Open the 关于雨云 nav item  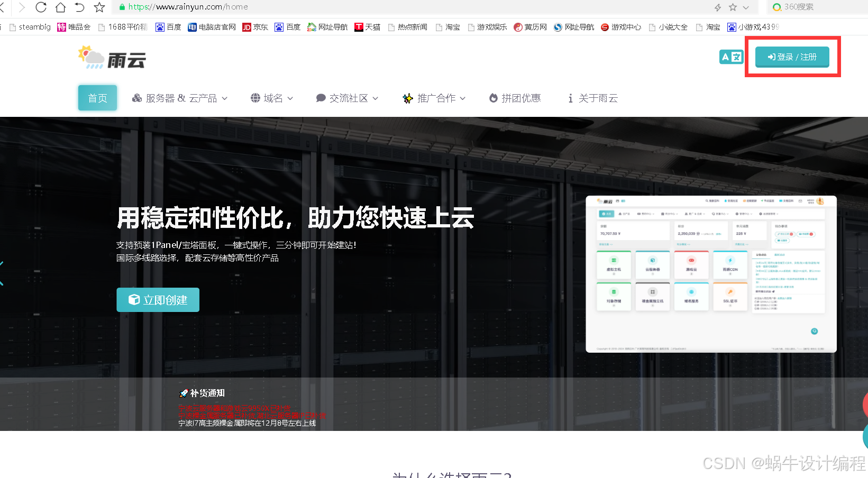pos(592,98)
